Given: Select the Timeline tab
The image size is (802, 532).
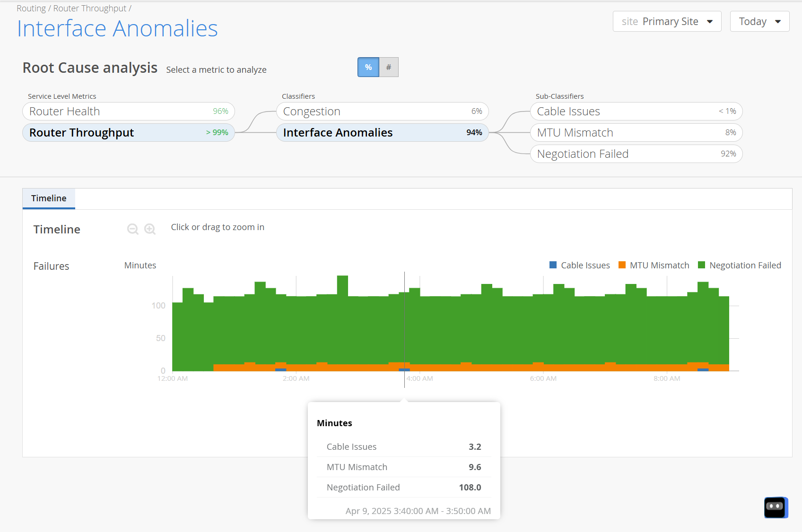Looking at the screenshot, I should coord(49,198).
